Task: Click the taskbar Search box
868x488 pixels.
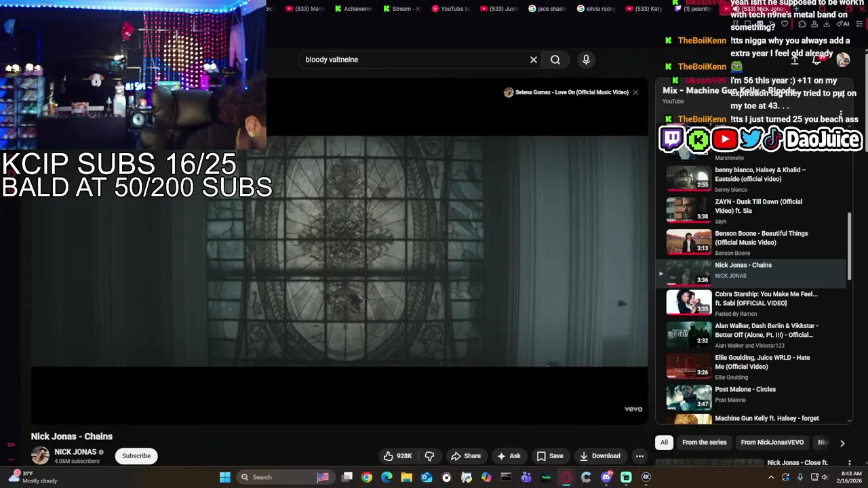Action: [285, 477]
